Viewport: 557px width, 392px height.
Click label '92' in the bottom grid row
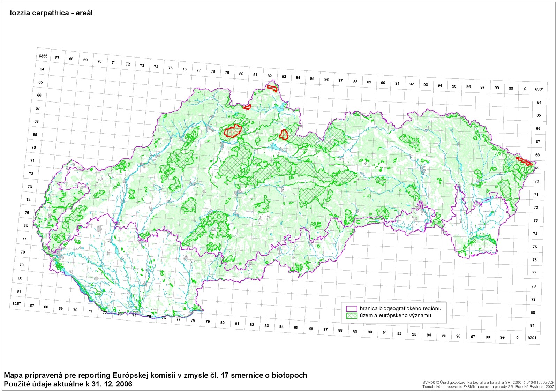click(x=399, y=334)
